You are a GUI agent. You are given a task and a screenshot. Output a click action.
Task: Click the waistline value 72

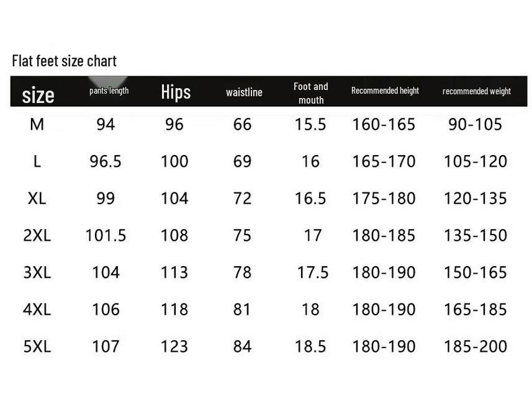point(242,199)
